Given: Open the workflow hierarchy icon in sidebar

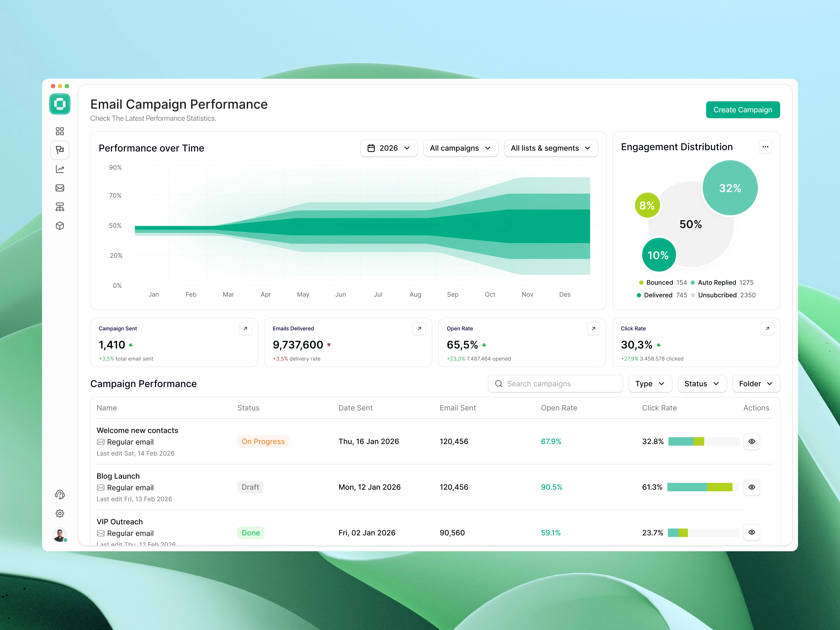Looking at the screenshot, I should (x=60, y=207).
